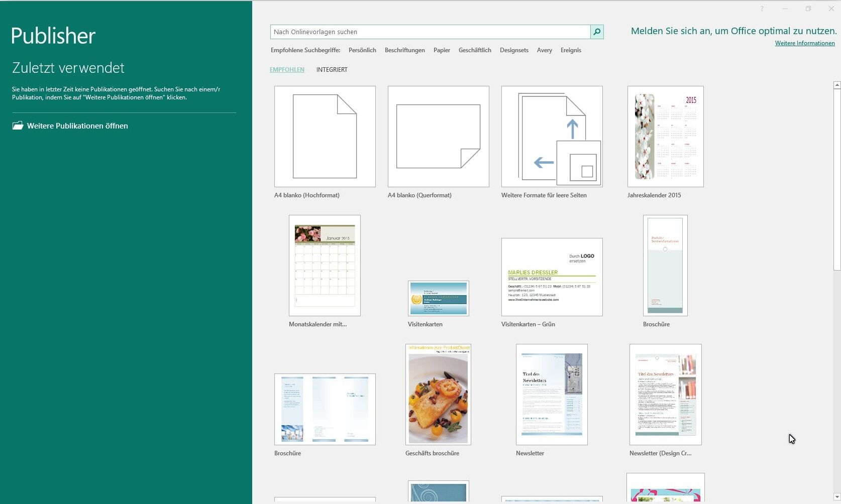Open Weitere Informationen link

(x=805, y=43)
